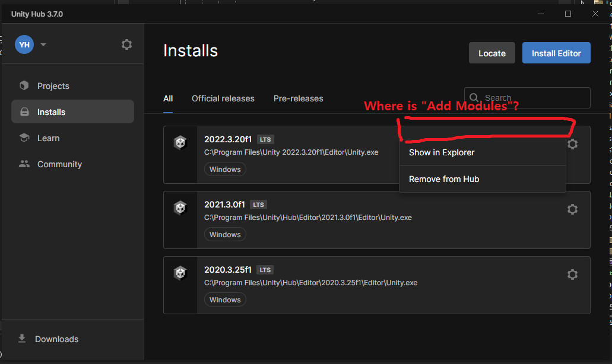Click the 2021.3.0f1 install path text
Viewport: 612px width, 364px height.
308,218
